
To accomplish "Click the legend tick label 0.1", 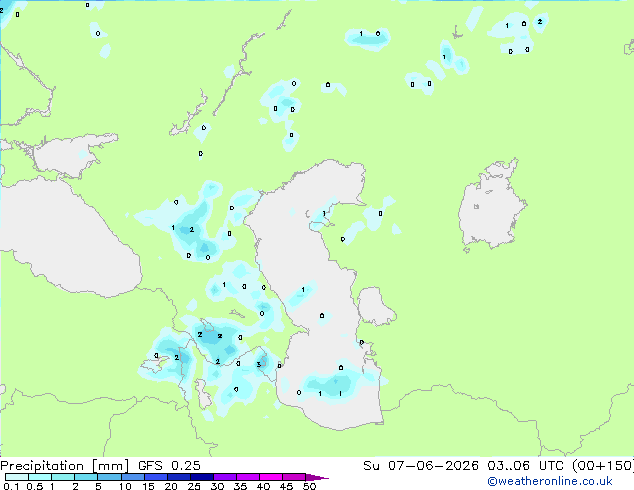I will (x=11, y=486).
